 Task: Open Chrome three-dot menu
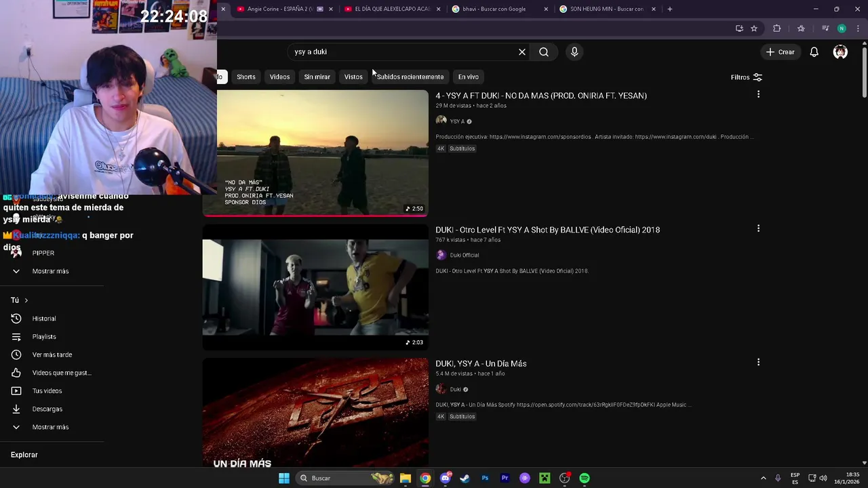858,28
